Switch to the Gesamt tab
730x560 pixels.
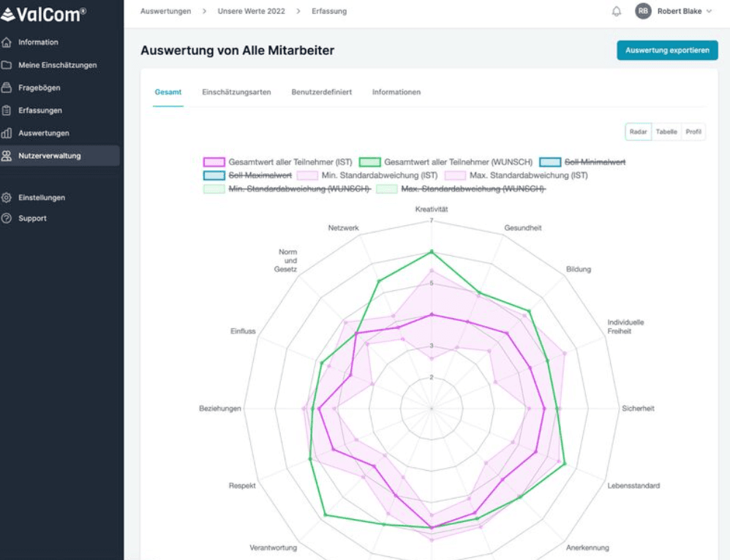168,92
